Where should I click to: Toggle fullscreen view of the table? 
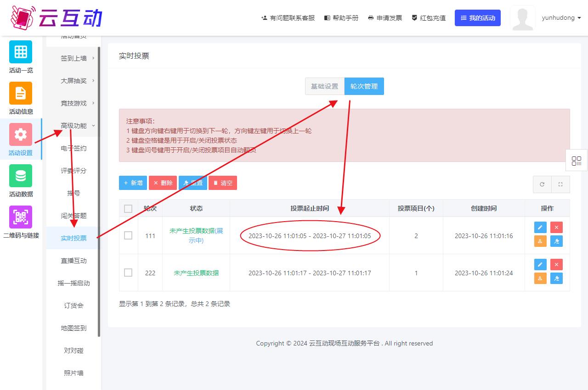(x=560, y=184)
